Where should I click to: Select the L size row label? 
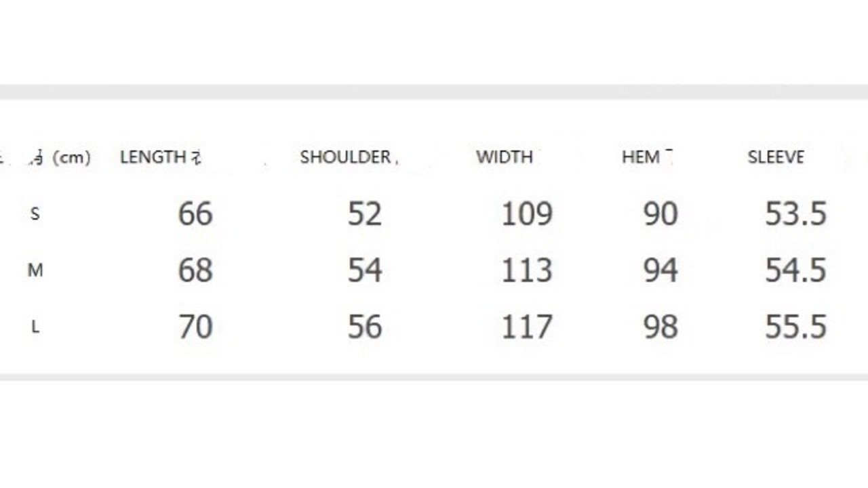(x=35, y=327)
